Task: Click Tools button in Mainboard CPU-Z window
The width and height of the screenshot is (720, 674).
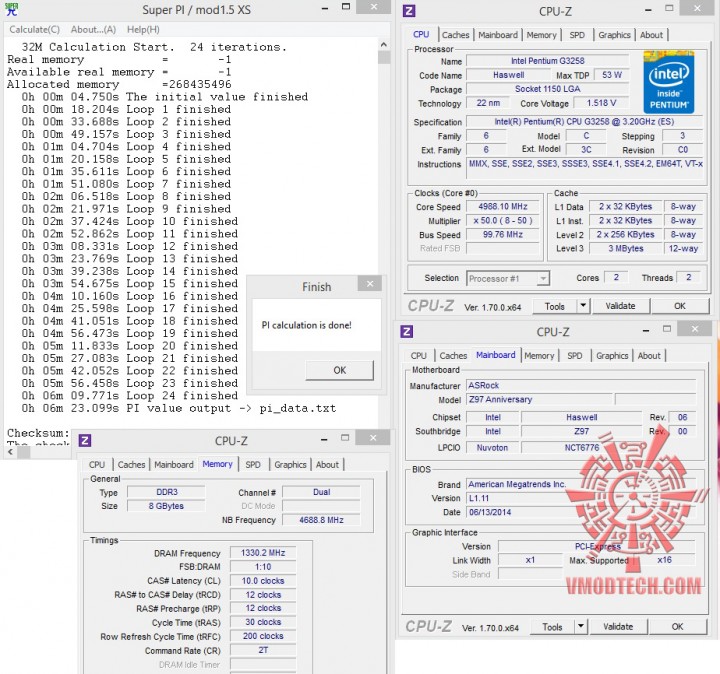Action: (x=552, y=627)
